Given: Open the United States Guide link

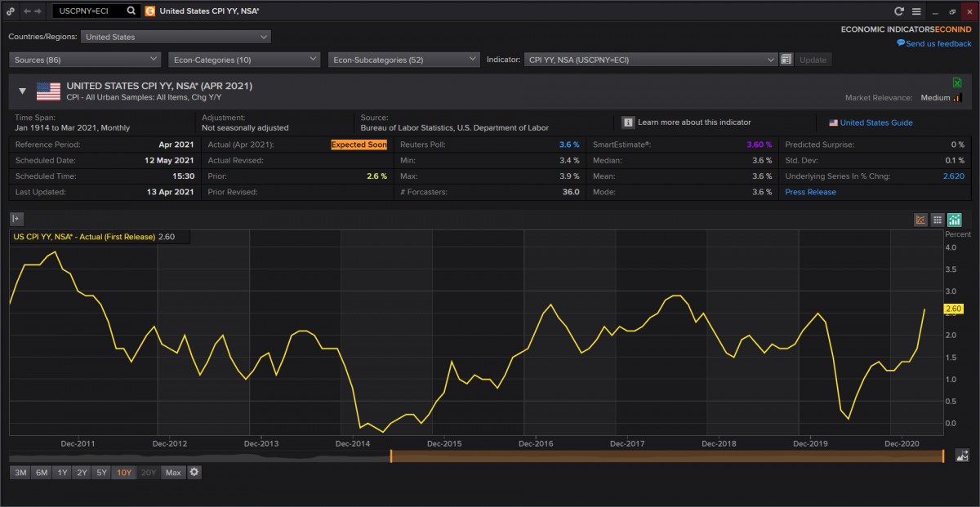Looking at the screenshot, I should (x=876, y=122).
